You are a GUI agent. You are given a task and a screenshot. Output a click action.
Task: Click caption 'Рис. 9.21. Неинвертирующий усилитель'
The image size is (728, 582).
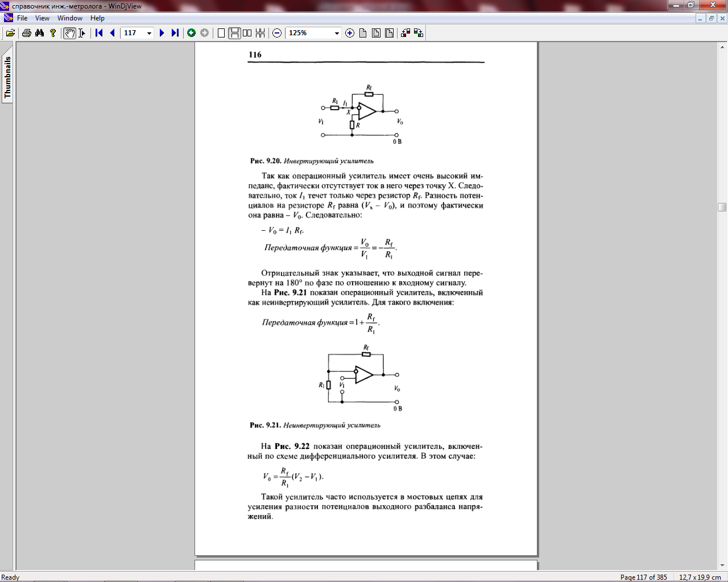(x=315, y=425)
